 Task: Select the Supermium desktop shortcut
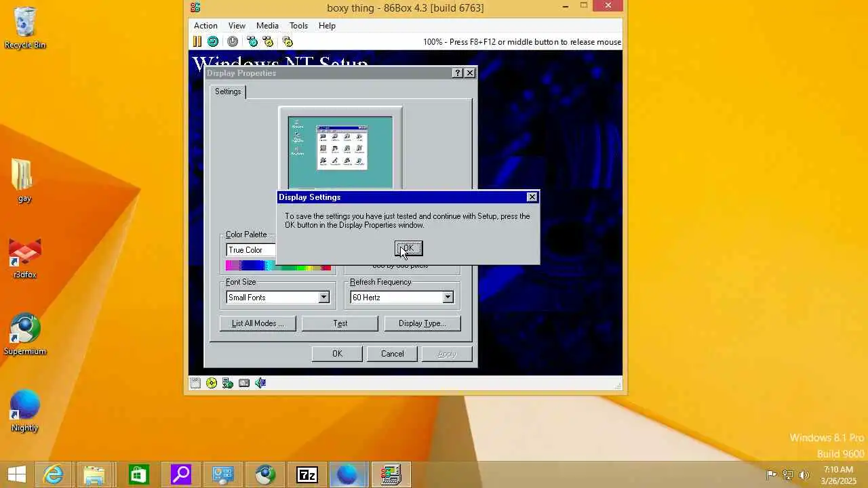[x=25, y=335]
